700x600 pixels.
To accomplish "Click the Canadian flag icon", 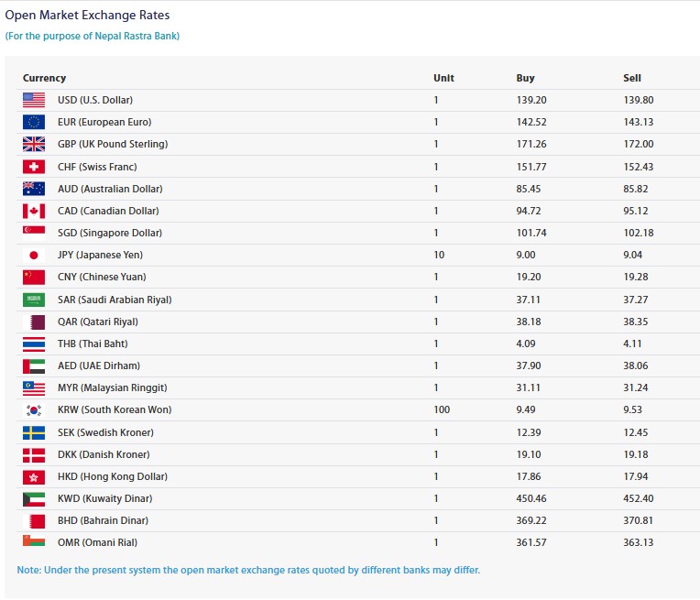I will tap(33, 211).
